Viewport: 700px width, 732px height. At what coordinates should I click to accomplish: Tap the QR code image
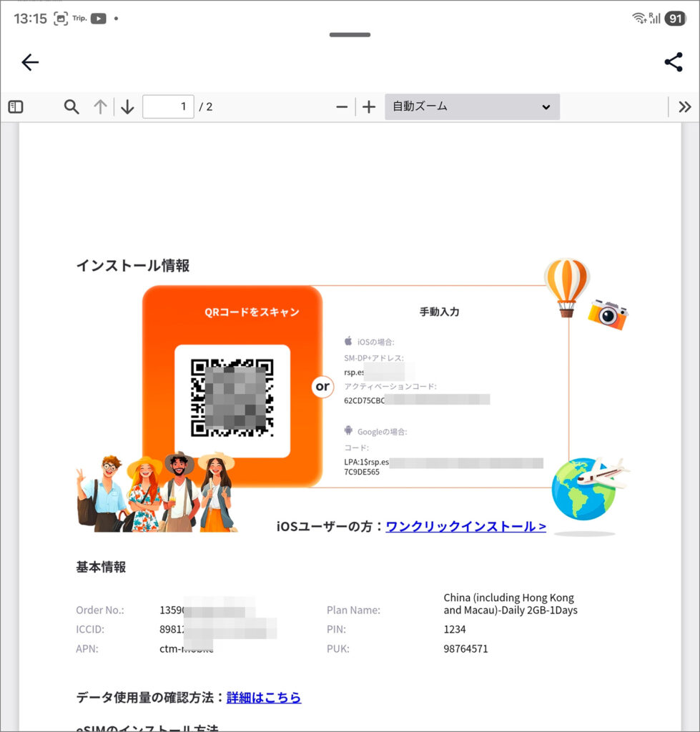tap(232, 397)
